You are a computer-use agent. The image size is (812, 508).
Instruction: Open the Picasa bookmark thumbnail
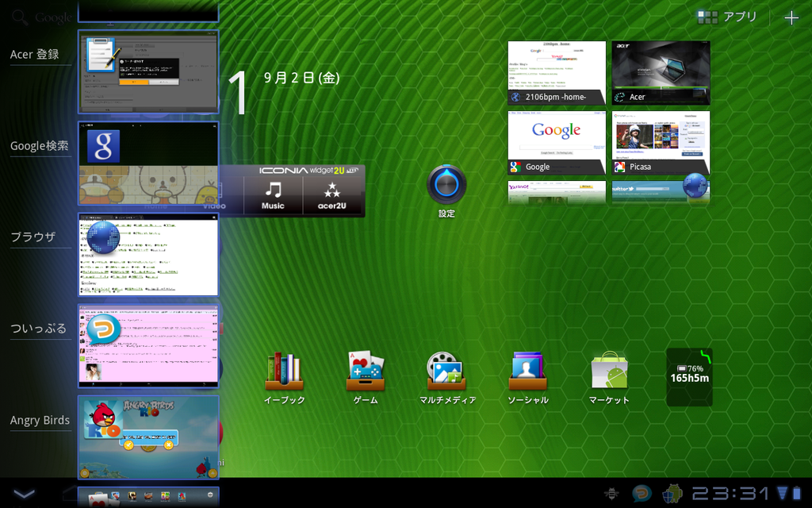(661, 143)
